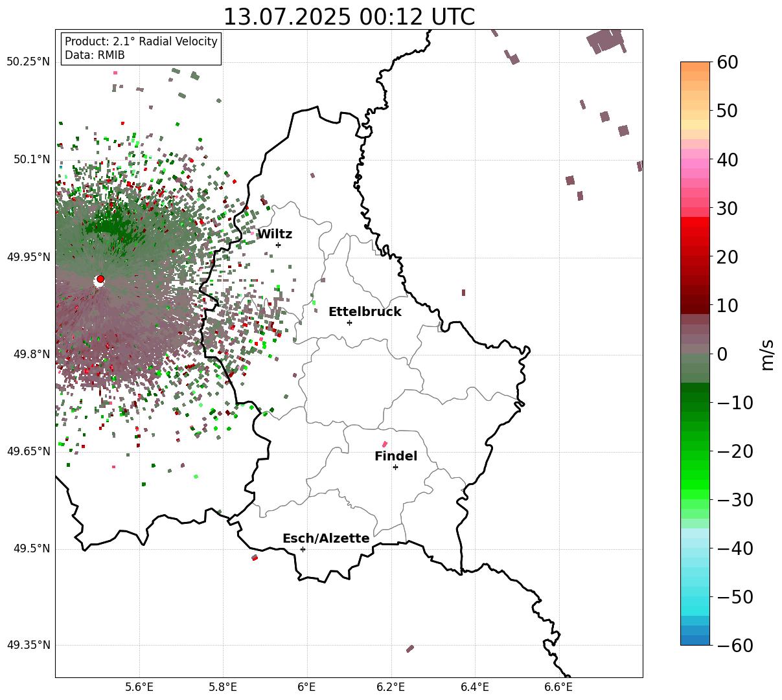The width and height of the screenshot is (782, 700).
Task: Click the 50.1°N latitude label
Action: pyautogui.click(x=32, y=159)
